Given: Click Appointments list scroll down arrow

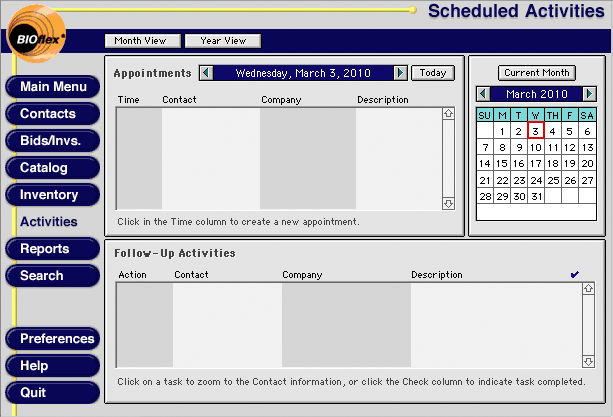Looking at the screenshot, I should pyautogui.click(x=448, y=204).
